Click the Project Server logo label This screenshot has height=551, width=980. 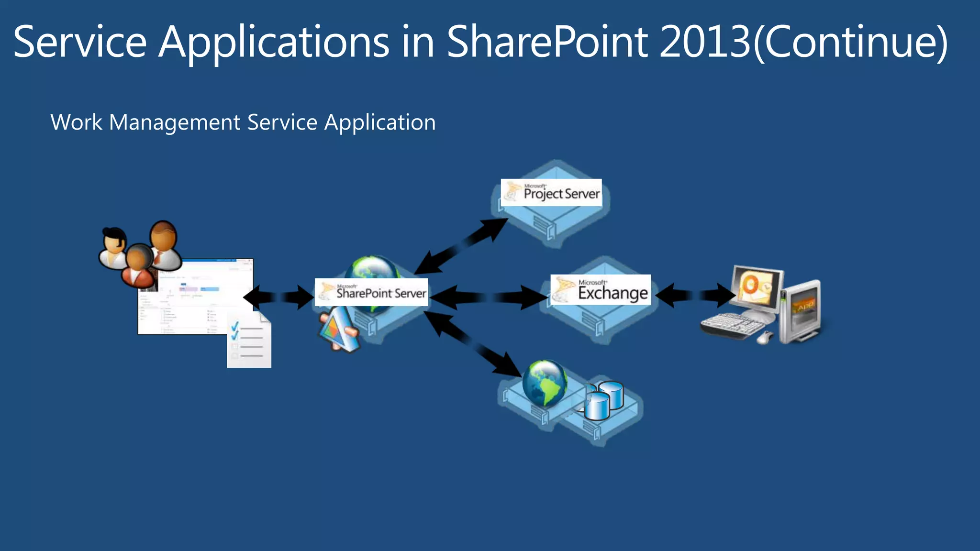(x=551, y=193)
